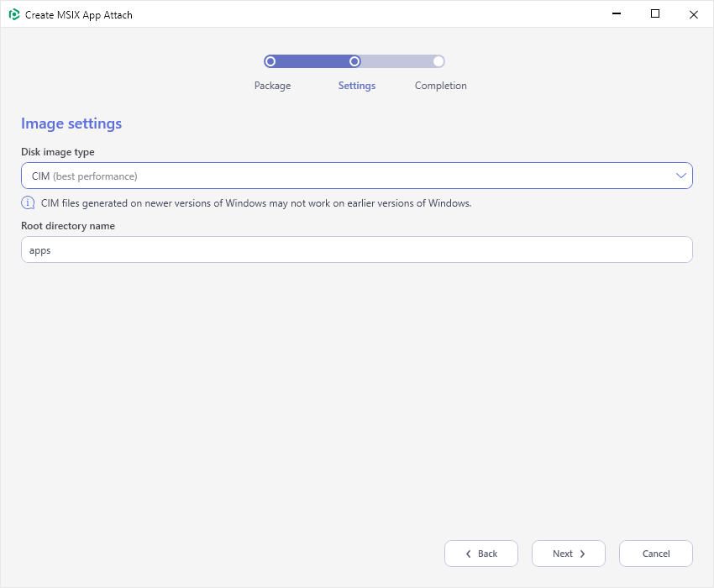
Task: Click the info icon beside the CIM warning
Action: [28, 202]
